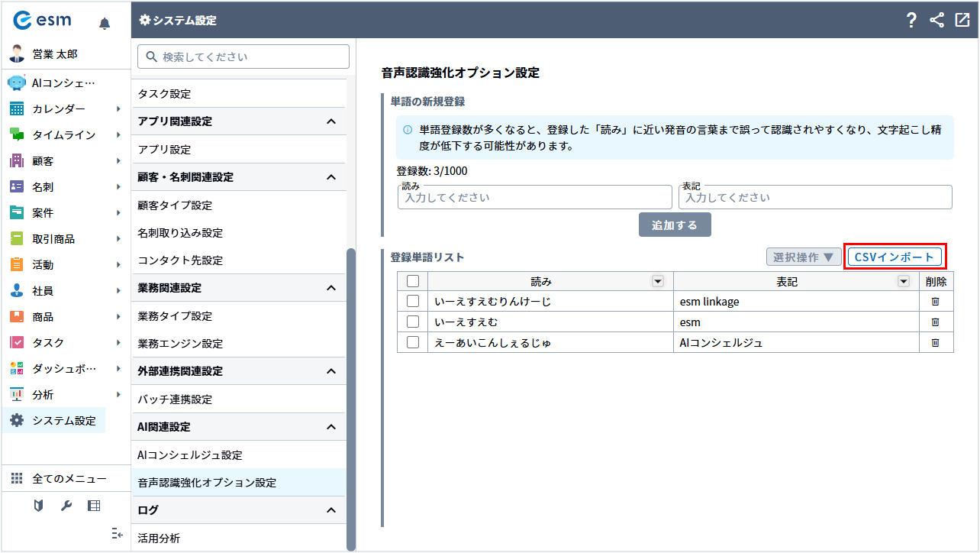The width and height of the screenshot is (980, 553).
Task: Select checkbox for えーあいこんしぇるじゅ row
Action: pyautogui.click(x=413, y=343)
